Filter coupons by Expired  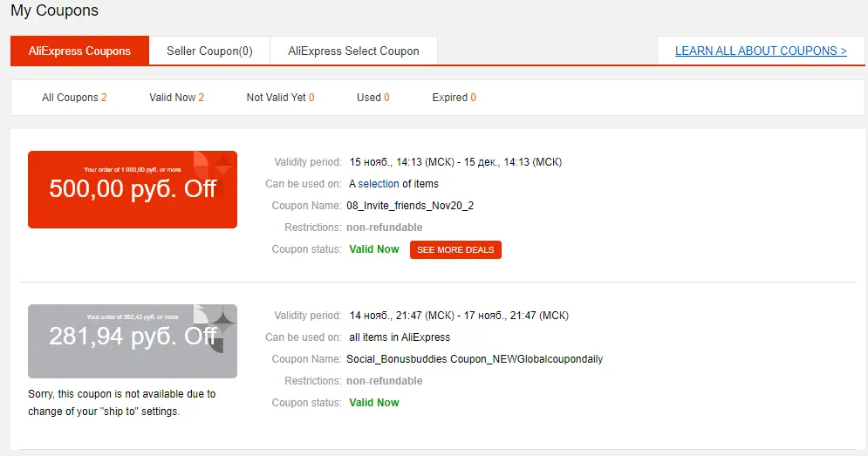click(x=454, y=98)
